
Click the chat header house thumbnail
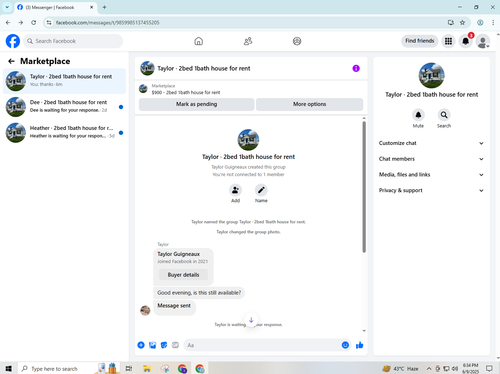(147, 68)
